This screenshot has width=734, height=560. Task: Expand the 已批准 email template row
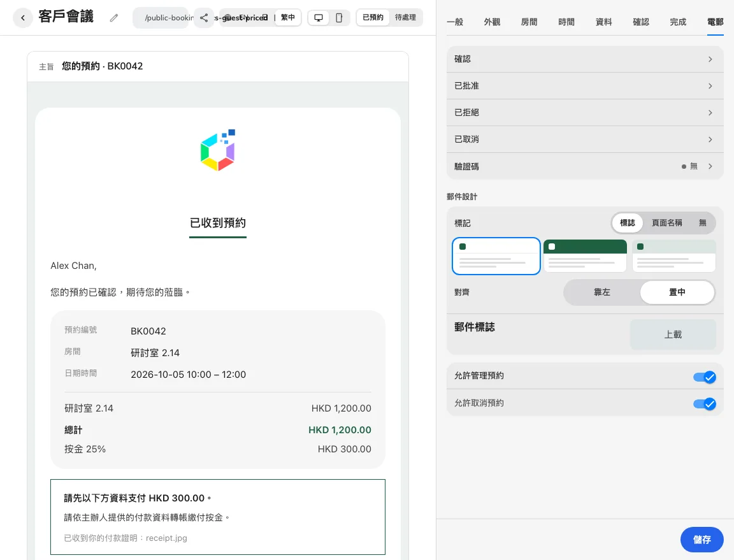[x=585, y=85]
